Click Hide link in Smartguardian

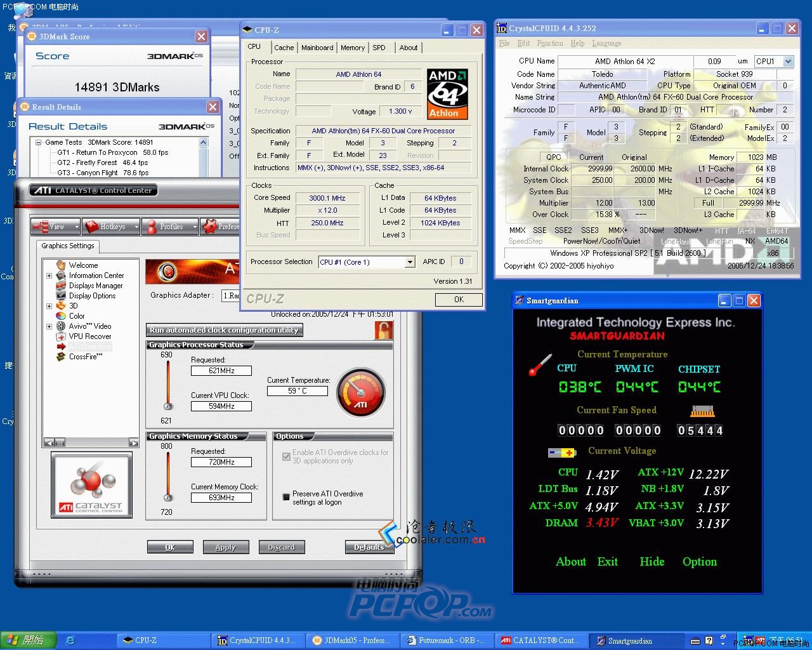coord(652,562)
